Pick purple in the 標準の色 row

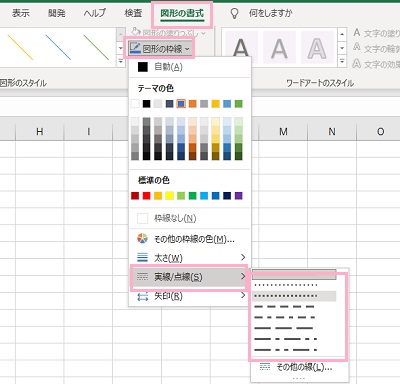click(238, 196)
